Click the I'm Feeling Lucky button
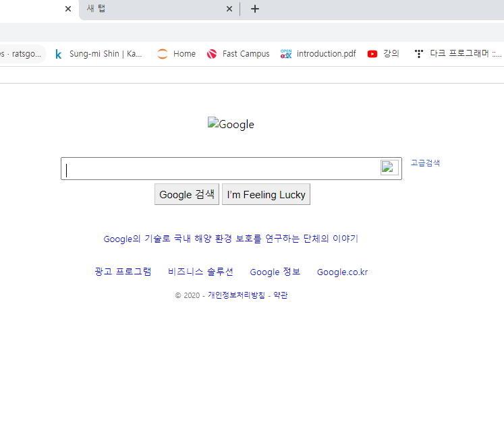Image resolution: width=504 pixels, height=445 pixels. point(266,194)
